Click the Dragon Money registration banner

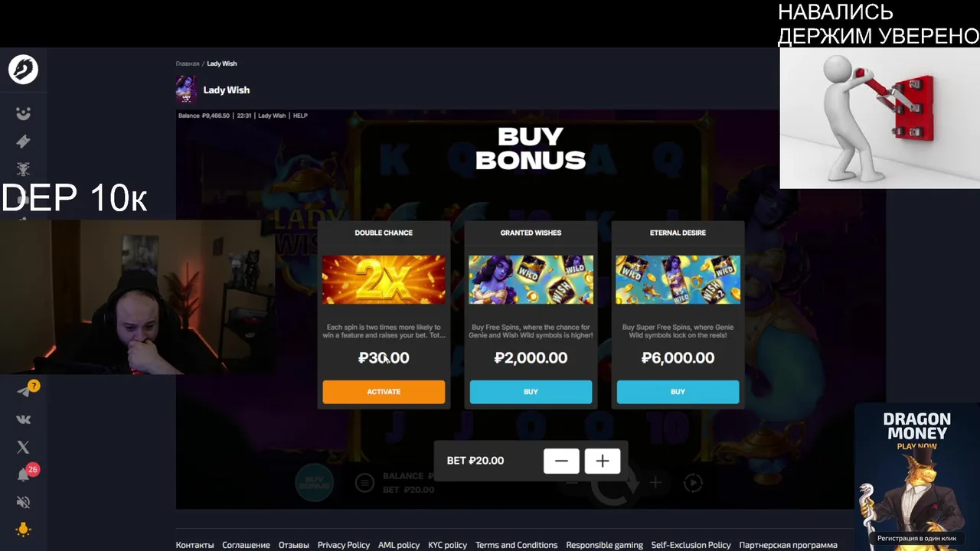pyautogui.click(x=917, y=476)
